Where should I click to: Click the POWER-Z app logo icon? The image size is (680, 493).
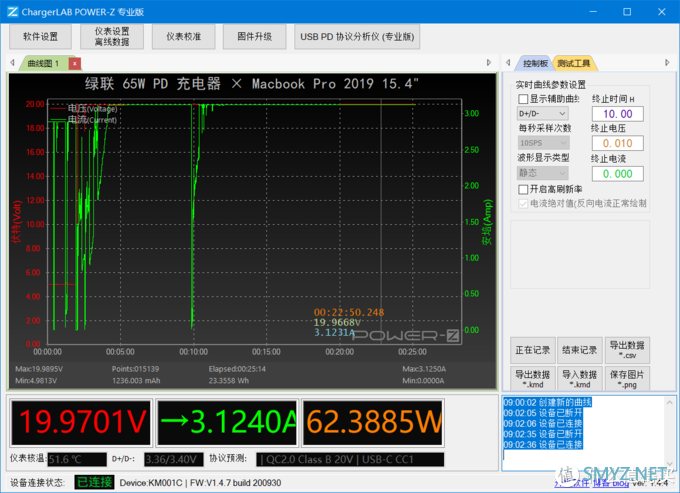click(x=13, y=12)
